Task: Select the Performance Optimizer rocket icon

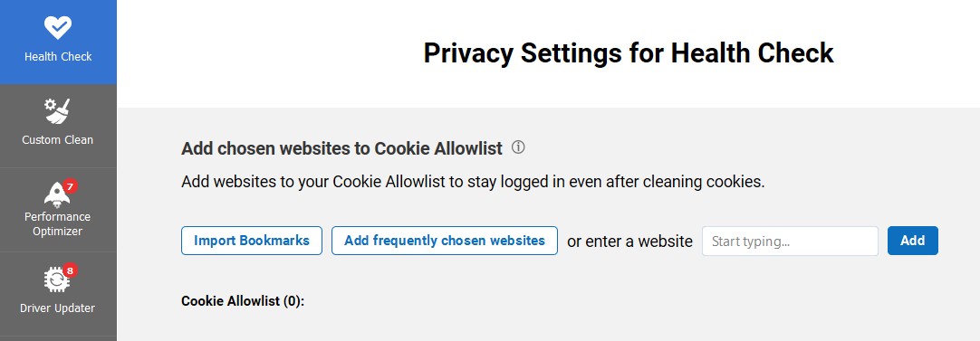Action: tap(57, 194)
